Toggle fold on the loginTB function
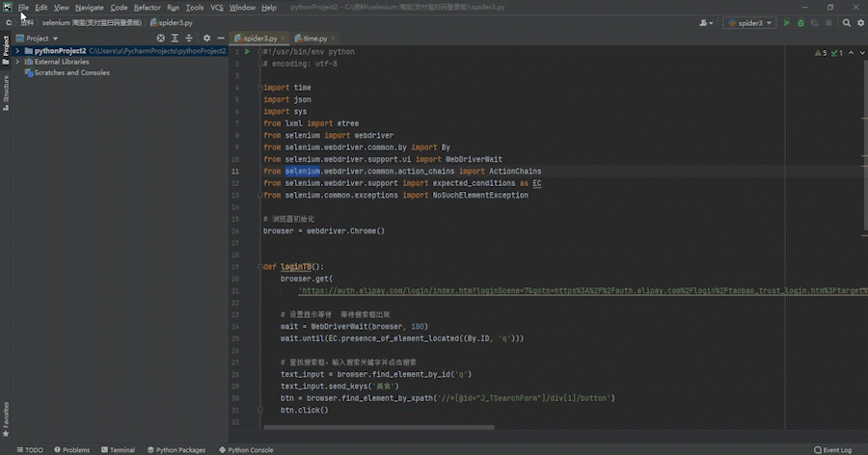 [x=259, y=267]
